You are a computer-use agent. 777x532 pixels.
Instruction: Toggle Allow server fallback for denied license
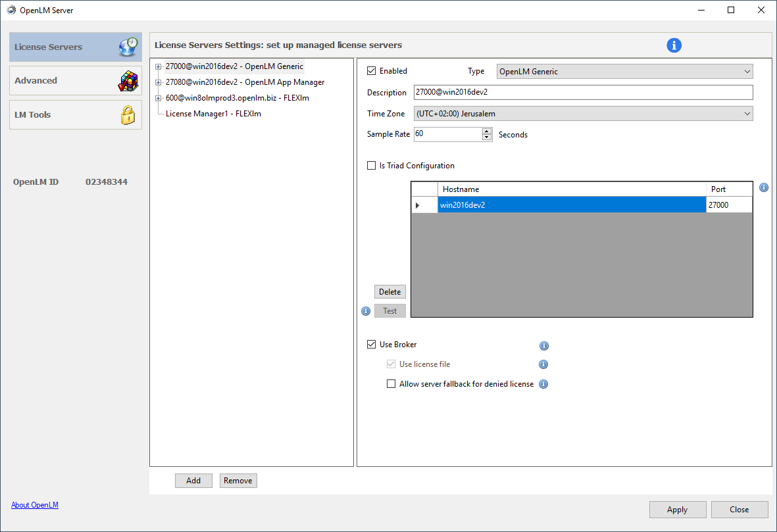pyautogui.click(x=391, y=384)
